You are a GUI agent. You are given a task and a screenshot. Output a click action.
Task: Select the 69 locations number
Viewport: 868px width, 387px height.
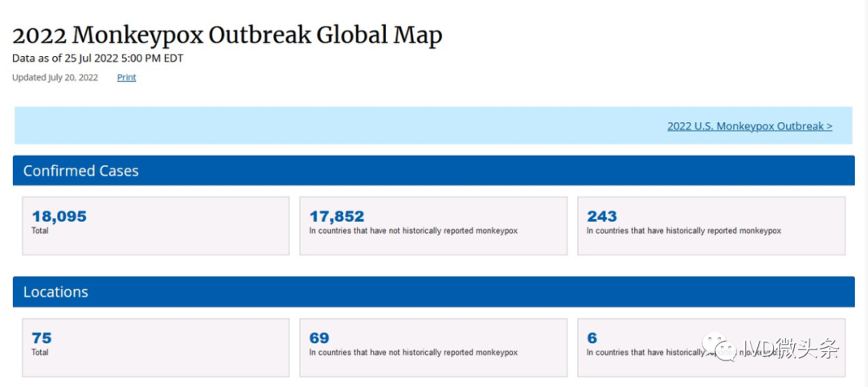coord(319,338)
